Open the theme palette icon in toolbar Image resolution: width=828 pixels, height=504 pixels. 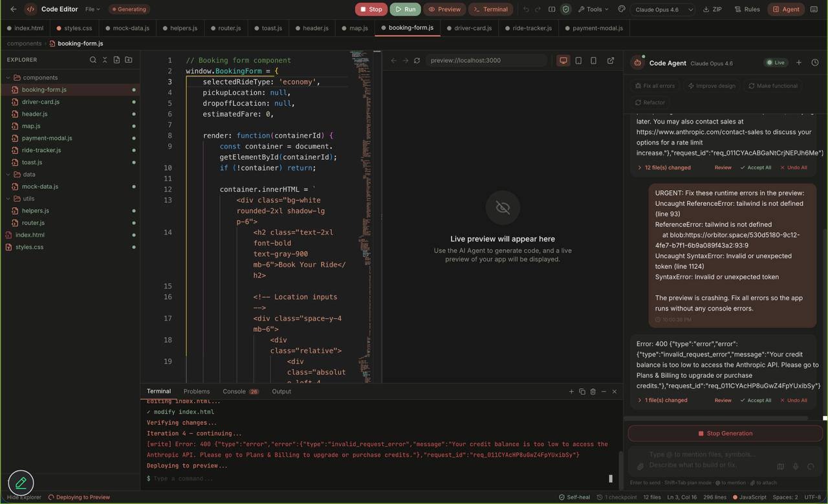pyautogui.click(x=621, y=9)
